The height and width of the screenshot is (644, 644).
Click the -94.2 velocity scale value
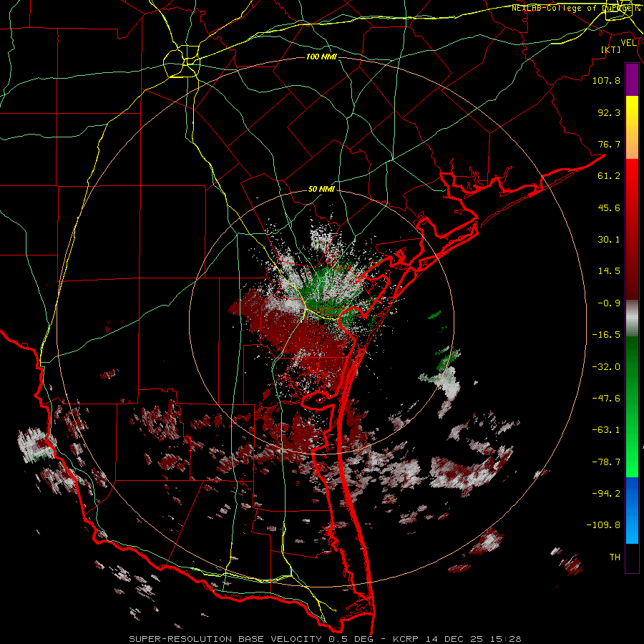click(606, 494)
